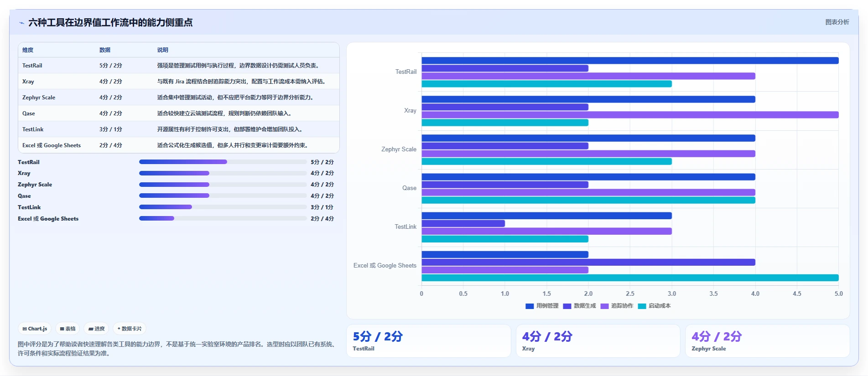Screen dimensions: 868x376
Task: Click the card title 六种工具在边界值工作流中的能力侧重点
Action: pos(110,22)
